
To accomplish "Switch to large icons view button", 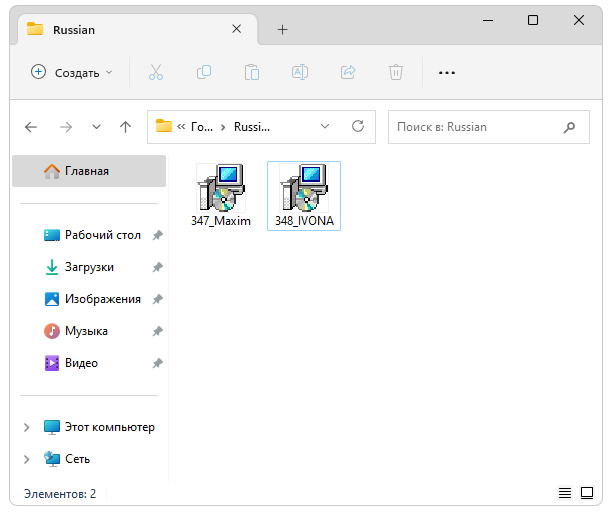I will click(x=587, y=493).
